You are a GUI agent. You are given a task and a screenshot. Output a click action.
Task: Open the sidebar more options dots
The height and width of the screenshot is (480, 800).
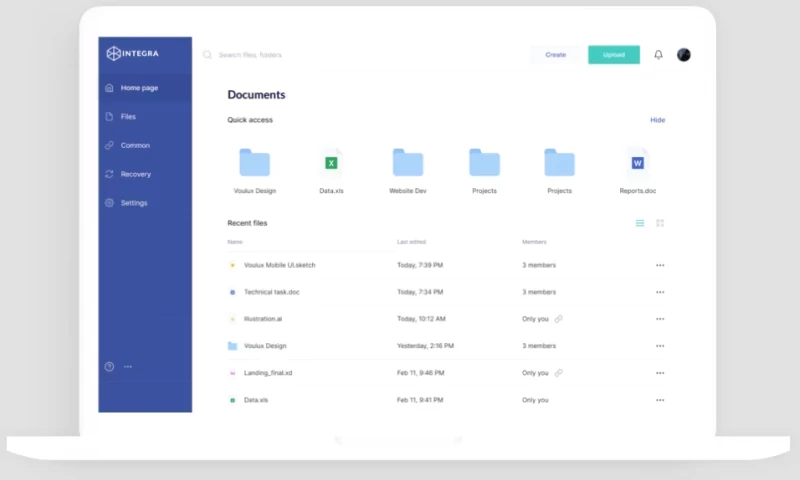[x=128, y=366]
